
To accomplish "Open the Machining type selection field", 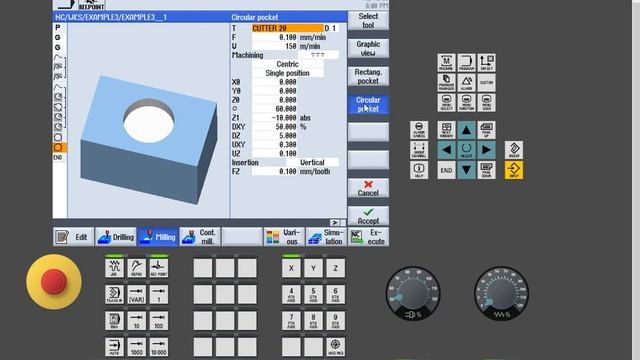I will [318, 55].
